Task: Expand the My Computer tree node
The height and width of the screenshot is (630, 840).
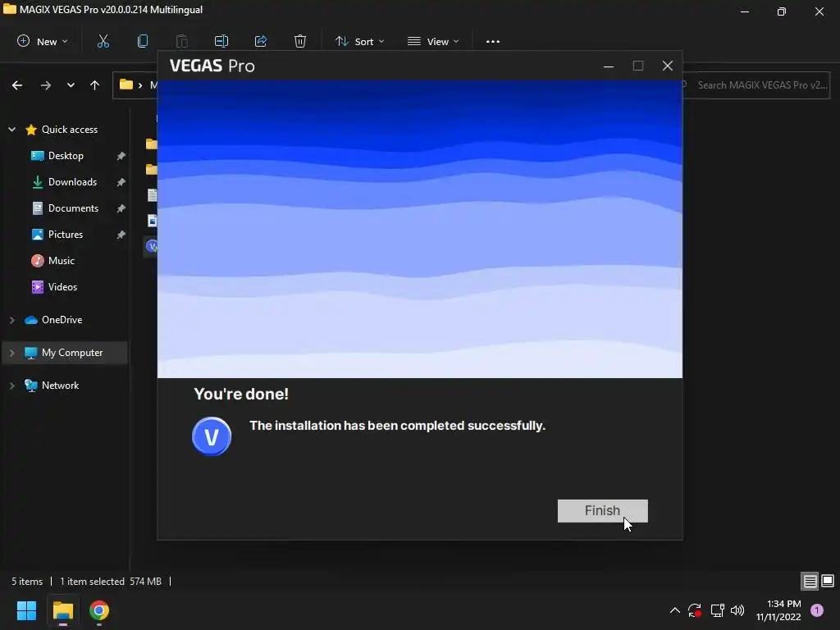Action: pyautogui.click(x=11, y=353)
